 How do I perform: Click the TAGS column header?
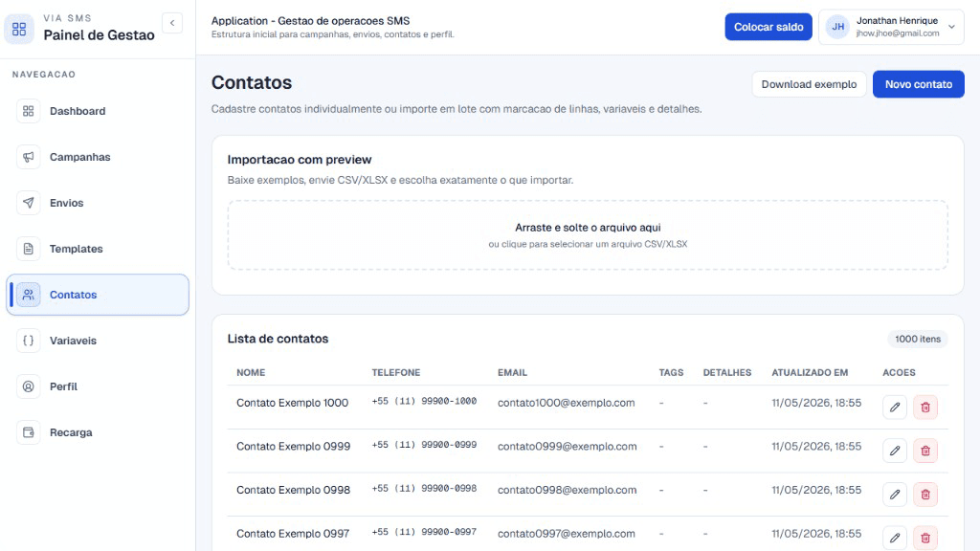point(671,372)
